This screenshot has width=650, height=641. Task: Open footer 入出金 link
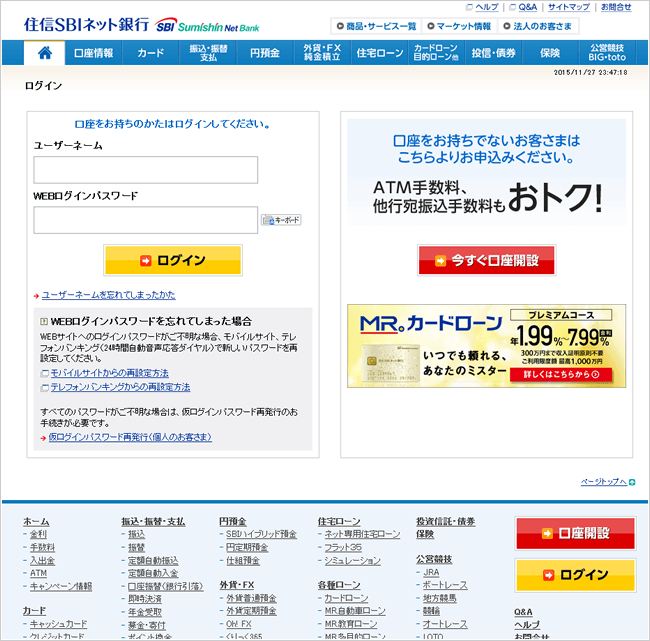(x=42, y=561)
